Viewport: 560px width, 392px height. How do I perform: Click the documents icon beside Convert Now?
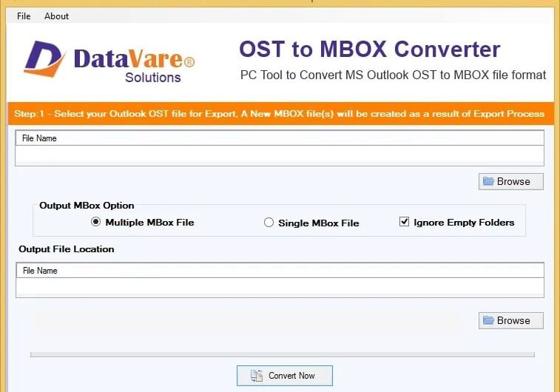click(x=257, y=376)
